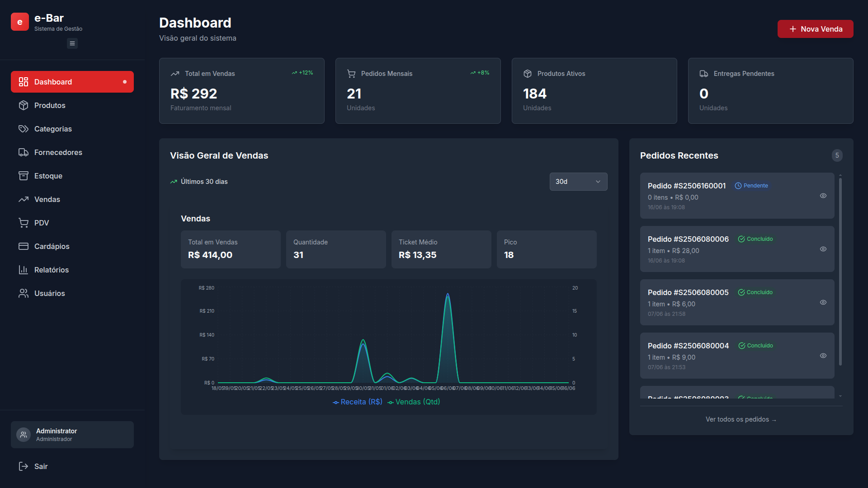This screenshot has width=868, height=488.
Task: Open Produtos section in sidebar
Action: (x=49, y=105)
